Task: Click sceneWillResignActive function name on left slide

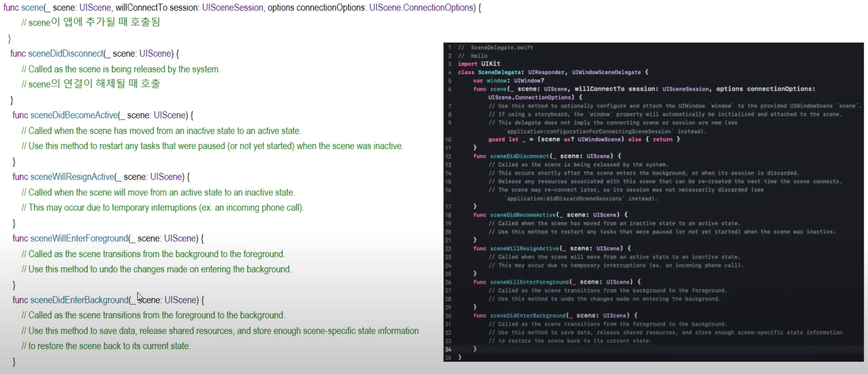Action: click(72, 177)
